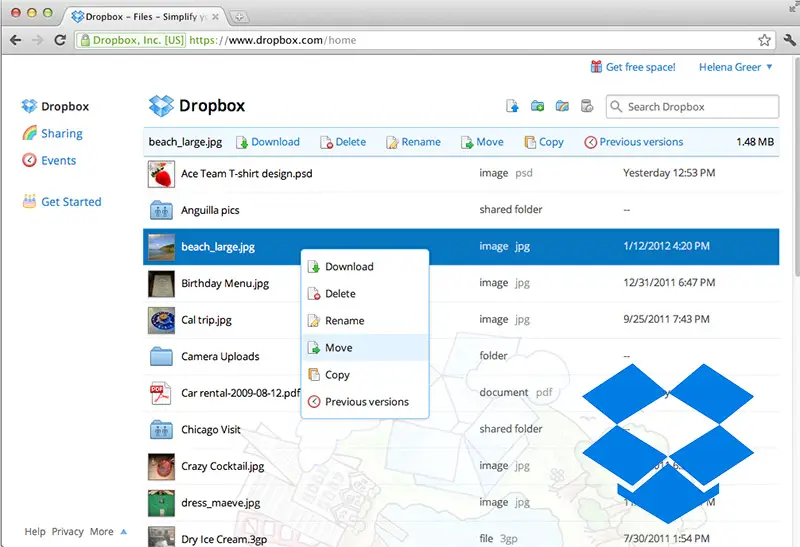
Task: Go back with the browser back arrow
Action: point(16,40)
